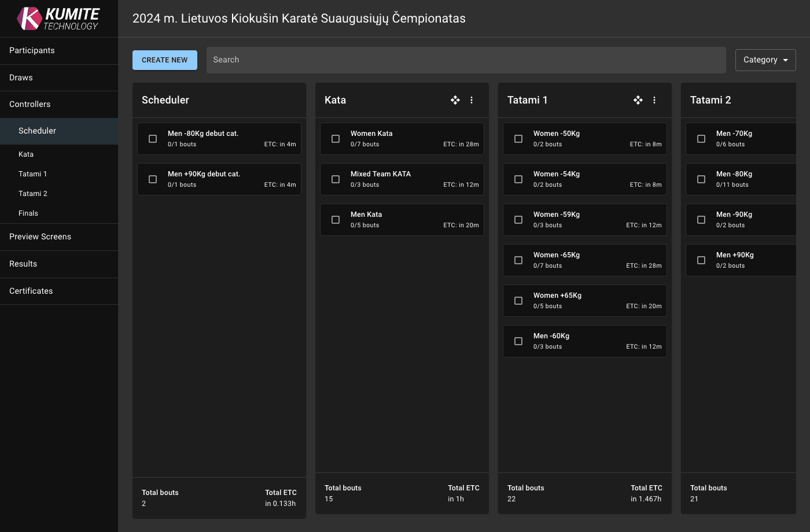Viewport: 810px width, 532px height.
Task: Open the Participants page
Action: (32, 50)
